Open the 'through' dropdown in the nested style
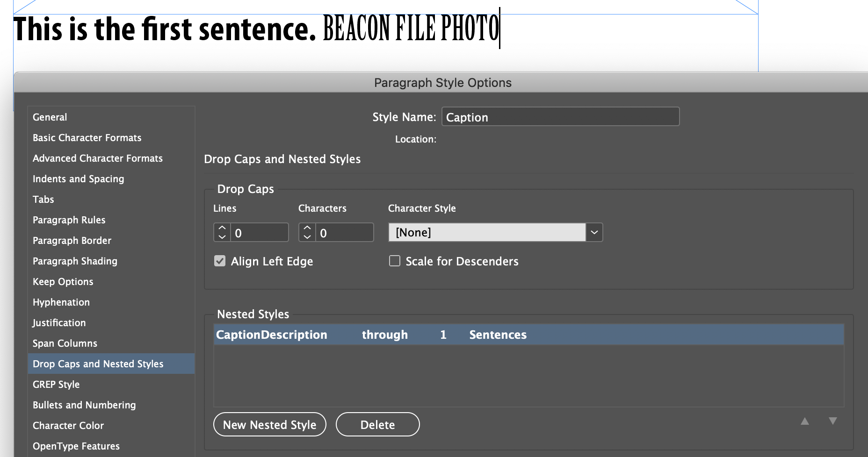 pyautogui.click(x=384, y=335)
